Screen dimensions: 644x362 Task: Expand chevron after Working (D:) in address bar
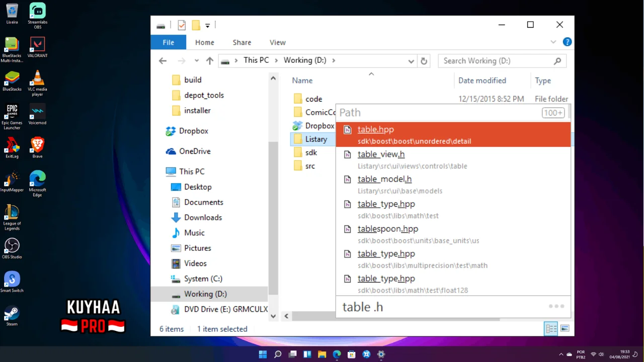tap(333, 60)
